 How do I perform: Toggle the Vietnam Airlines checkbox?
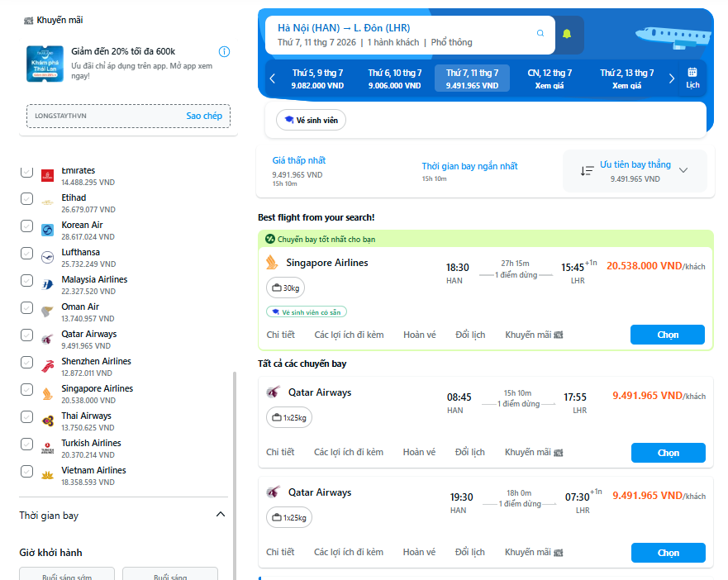[x=27, y=472]
